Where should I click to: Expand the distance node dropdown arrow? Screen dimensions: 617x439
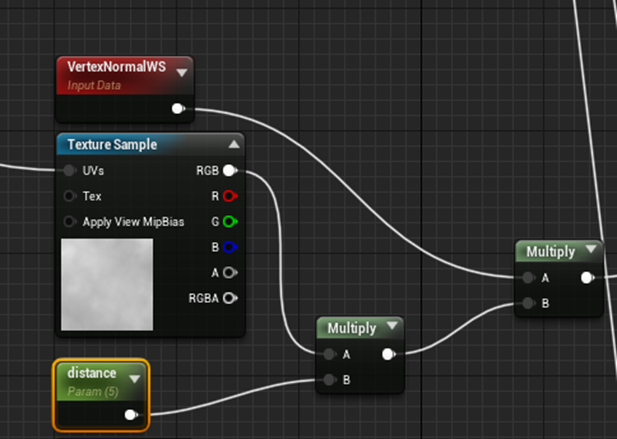pyautogui.click(x=135, y=379)
